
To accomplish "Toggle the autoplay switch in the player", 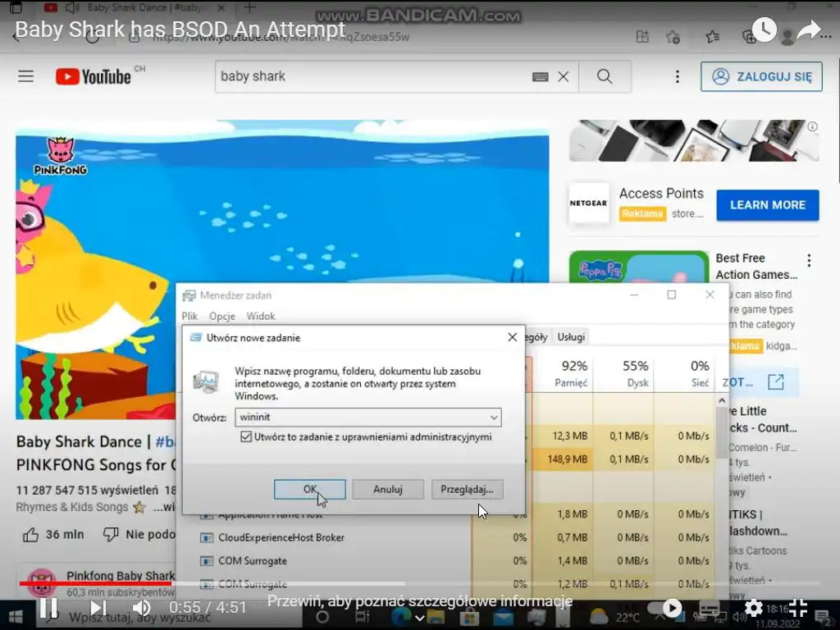I will point(664,608).
